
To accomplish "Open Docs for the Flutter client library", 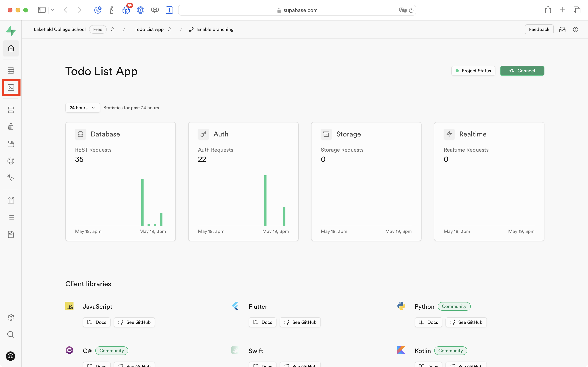I will tap(262, 322).
